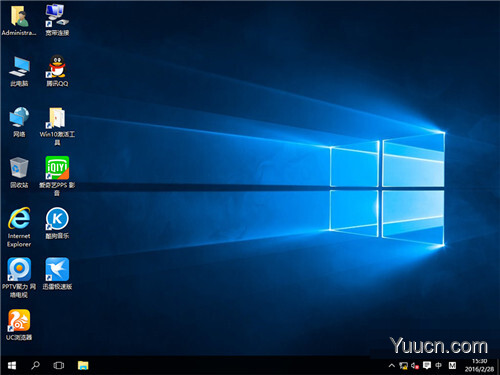The height and width of the screenshot is (375, 500).
Task: Click the taskbar clock and date
Action: 479,365
